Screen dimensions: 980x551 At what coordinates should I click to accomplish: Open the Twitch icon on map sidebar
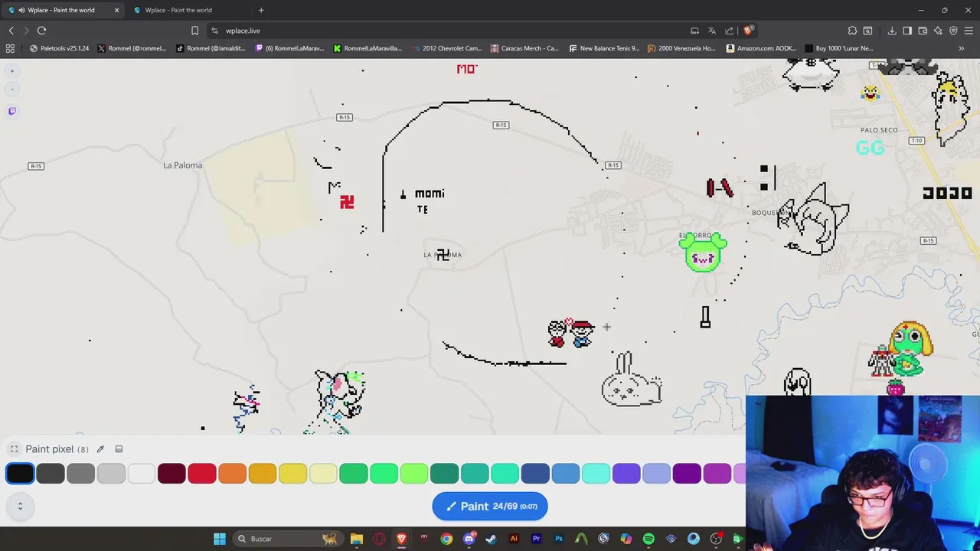pyautogui.click(x=12, y=111)
